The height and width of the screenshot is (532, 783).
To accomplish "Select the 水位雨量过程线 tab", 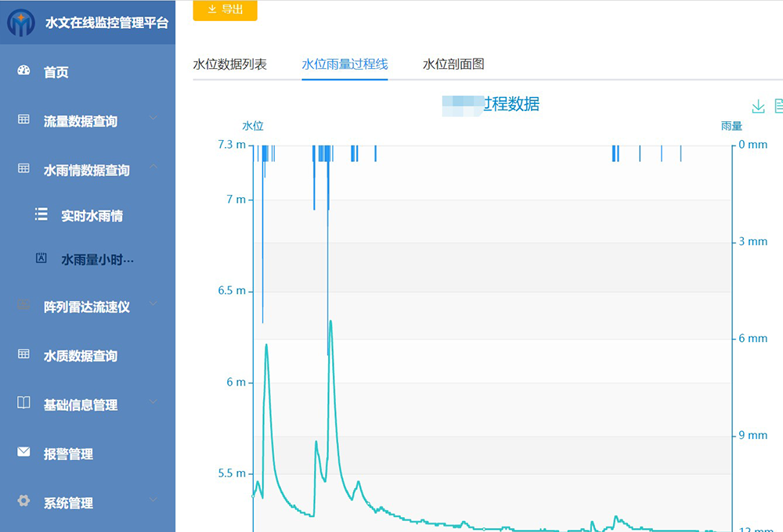I will (345, 64).
